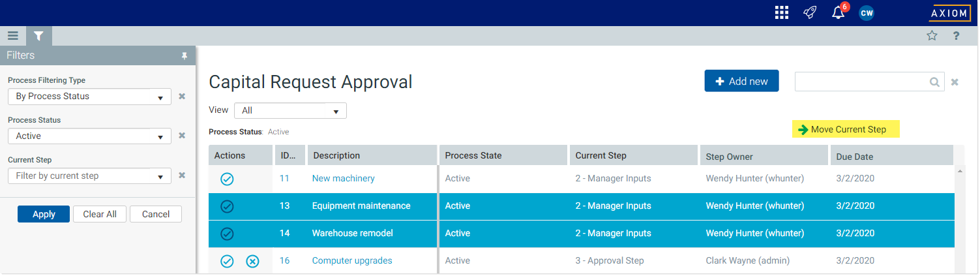The image size is (980, 276).
Task: Clear the Process Status filter X
Action: click(x=182, y=136)
